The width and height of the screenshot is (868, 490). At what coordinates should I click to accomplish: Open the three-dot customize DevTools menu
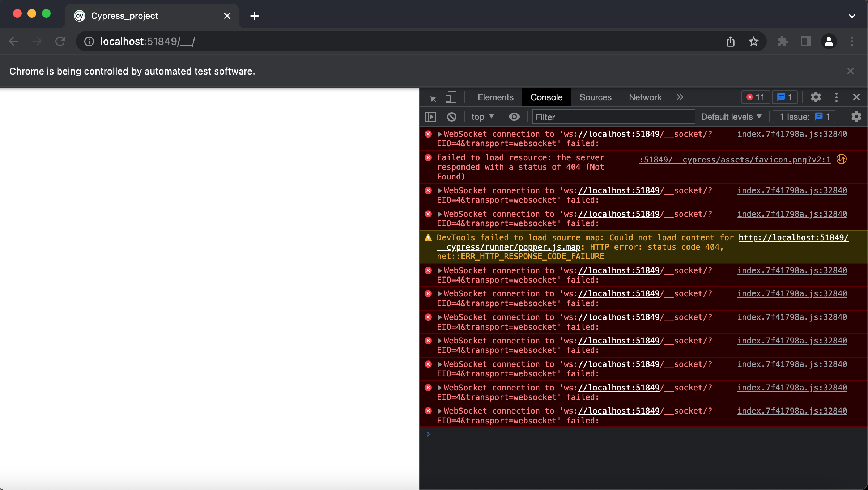(836, 97)
